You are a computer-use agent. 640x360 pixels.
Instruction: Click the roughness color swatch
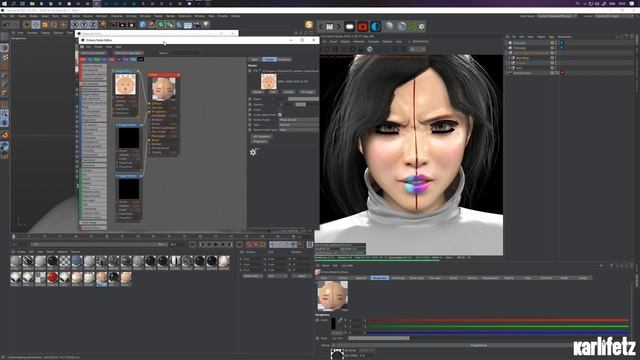333,324
